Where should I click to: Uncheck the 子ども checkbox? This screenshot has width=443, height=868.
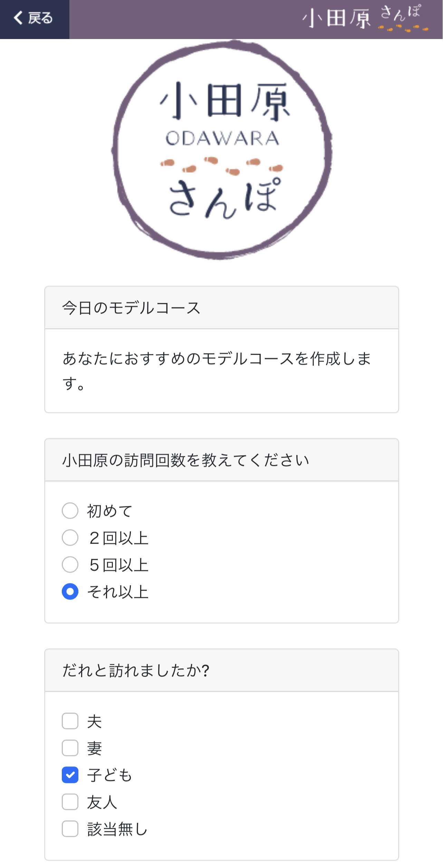70,775
